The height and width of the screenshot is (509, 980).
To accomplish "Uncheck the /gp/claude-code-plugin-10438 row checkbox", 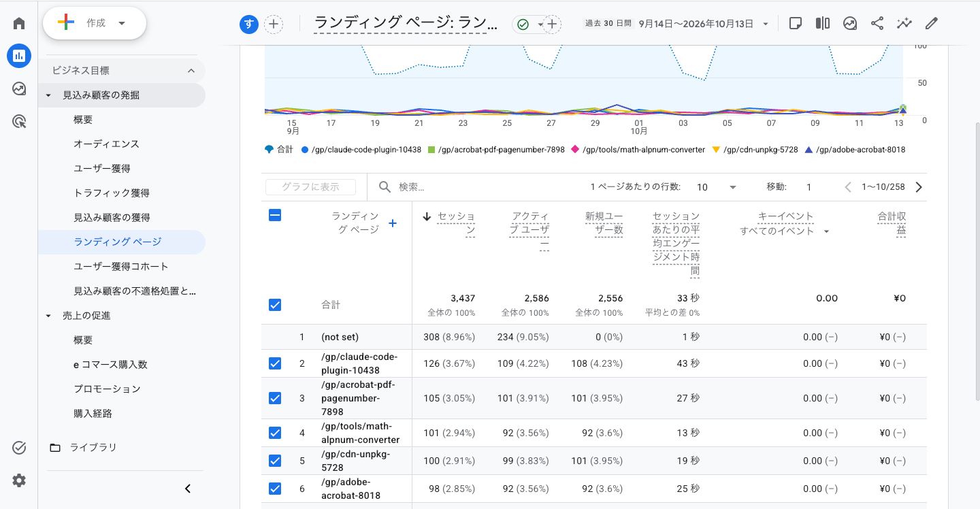I will point(275,363).
